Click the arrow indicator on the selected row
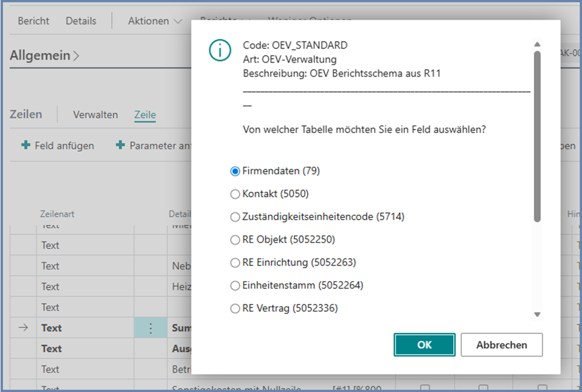The image size is (582, 392). [23, 328]
